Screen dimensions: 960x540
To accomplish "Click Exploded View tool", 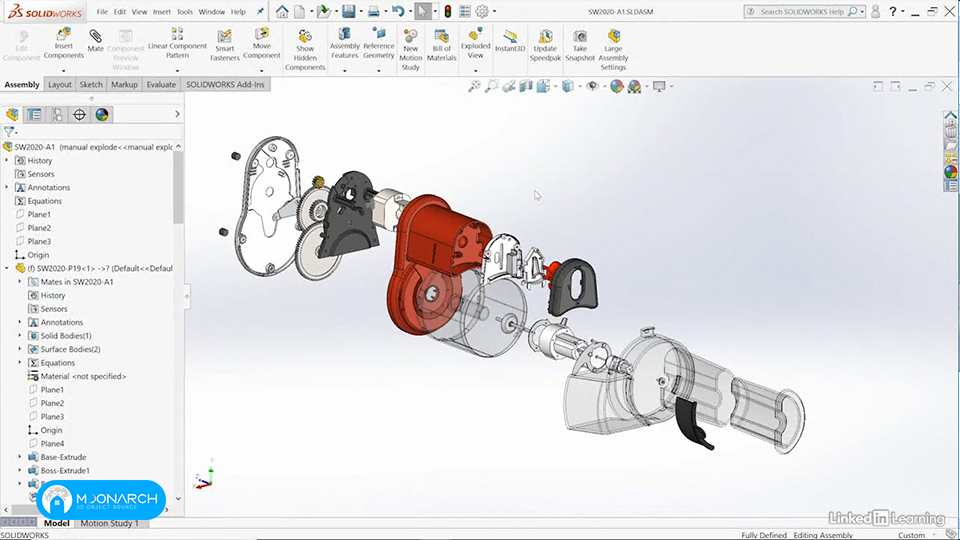I will (x=476, y=43).
